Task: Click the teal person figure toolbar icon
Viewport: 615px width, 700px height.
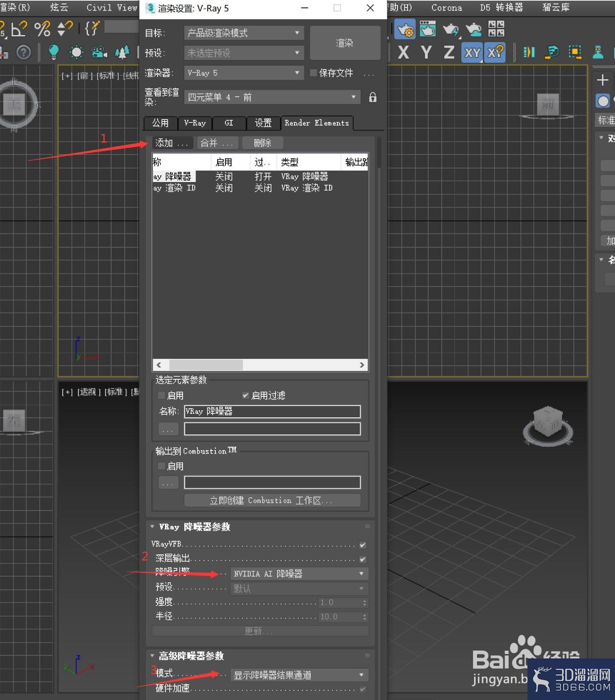Action: 598,52
